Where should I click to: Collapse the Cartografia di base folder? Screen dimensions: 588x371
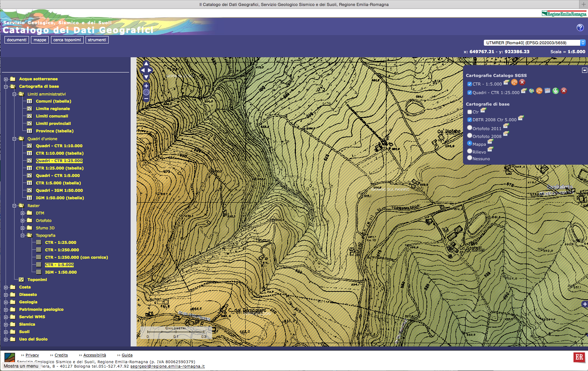pos(6,87)
